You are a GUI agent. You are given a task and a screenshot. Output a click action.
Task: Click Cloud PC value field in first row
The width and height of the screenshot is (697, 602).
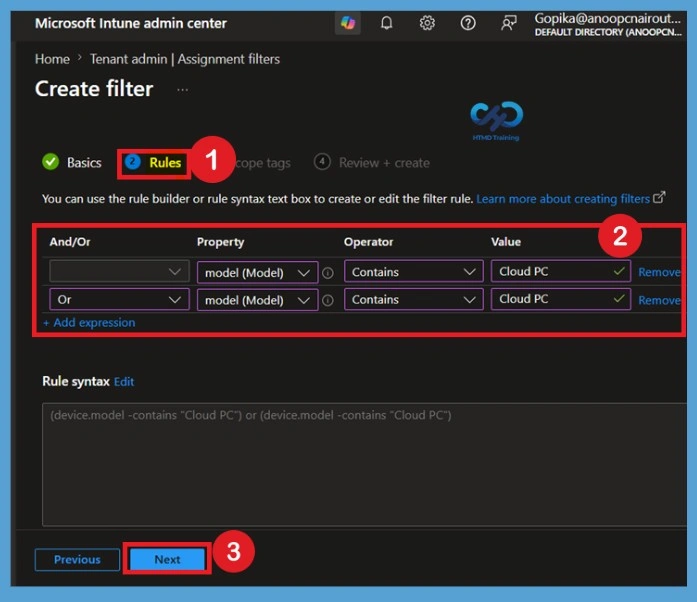(561, 271)
